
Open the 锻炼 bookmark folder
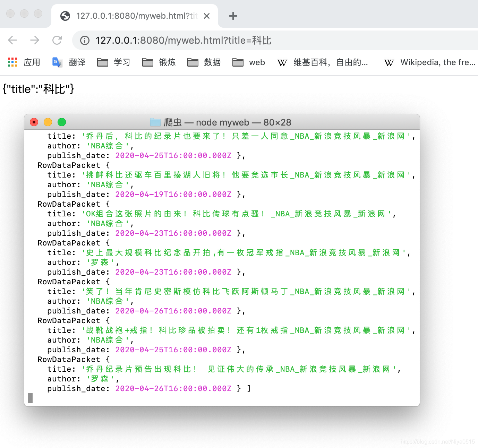pos(159,62)
